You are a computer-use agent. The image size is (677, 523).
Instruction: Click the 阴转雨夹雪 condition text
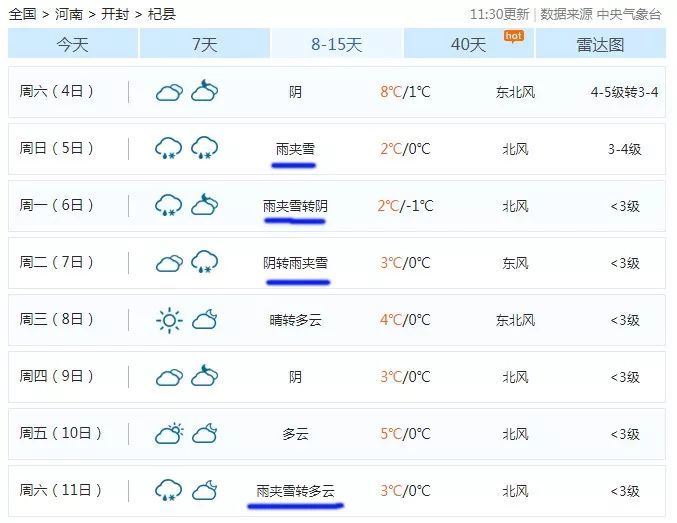click(295, 263)
